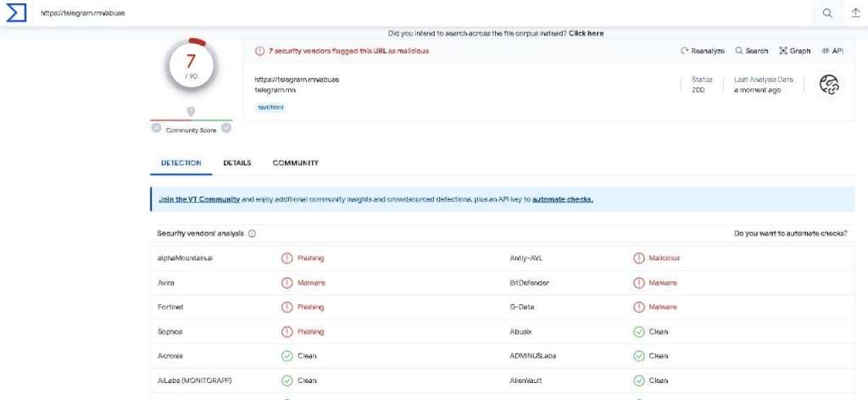Open Search from the result toolbar
The height and width of the screenshot is (400, 868).
click(x=751, y=51)
